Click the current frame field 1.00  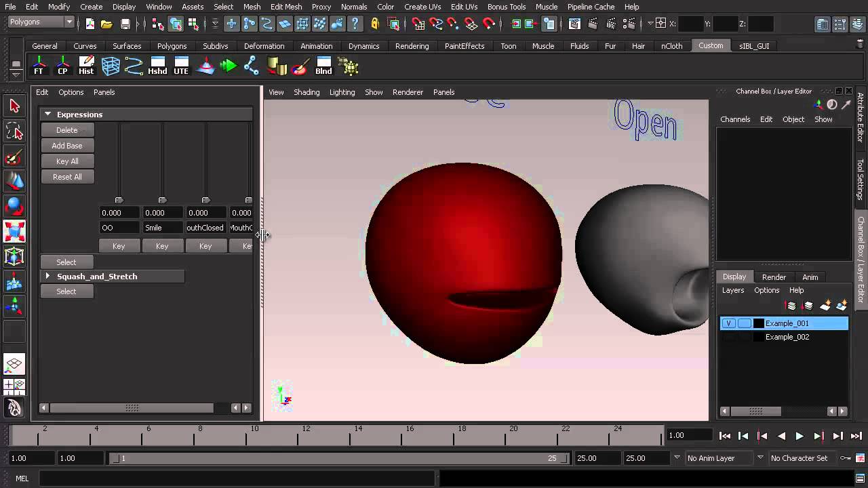[689, 435]
